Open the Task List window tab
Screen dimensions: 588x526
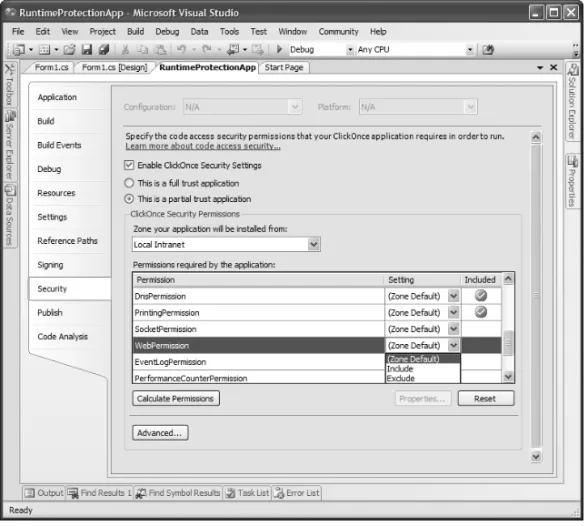tap(248, 493)
